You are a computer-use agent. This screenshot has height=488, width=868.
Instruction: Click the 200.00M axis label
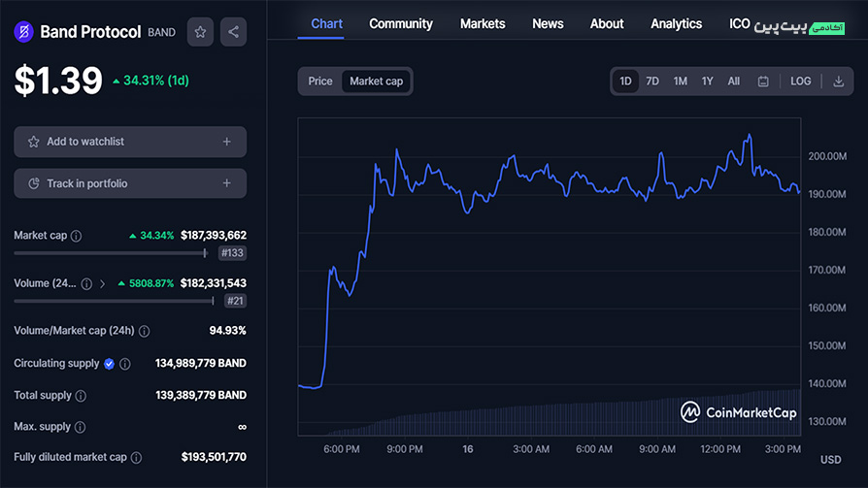pyautogui.click(x=827, y=156)
